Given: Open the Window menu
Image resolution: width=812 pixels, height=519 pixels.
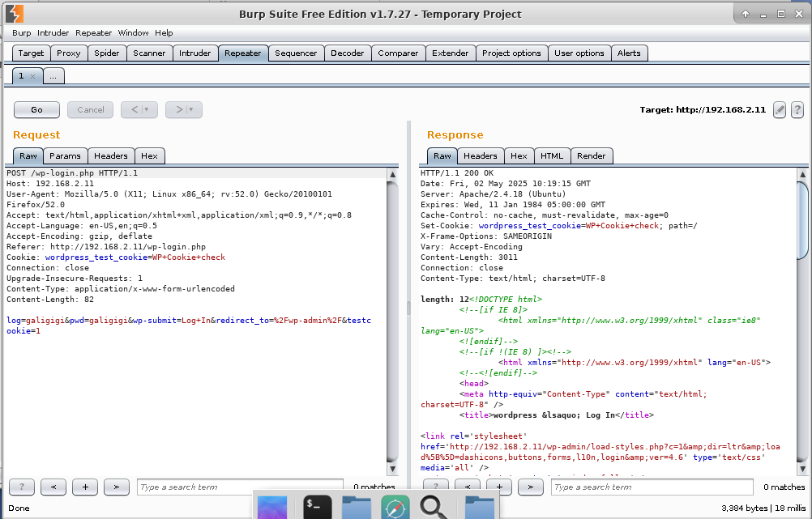Looking at the screenshot, I should [x=133, y=32].
